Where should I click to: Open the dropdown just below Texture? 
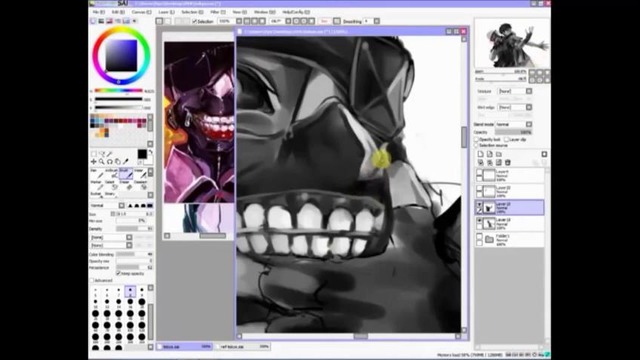click(529, 107)
